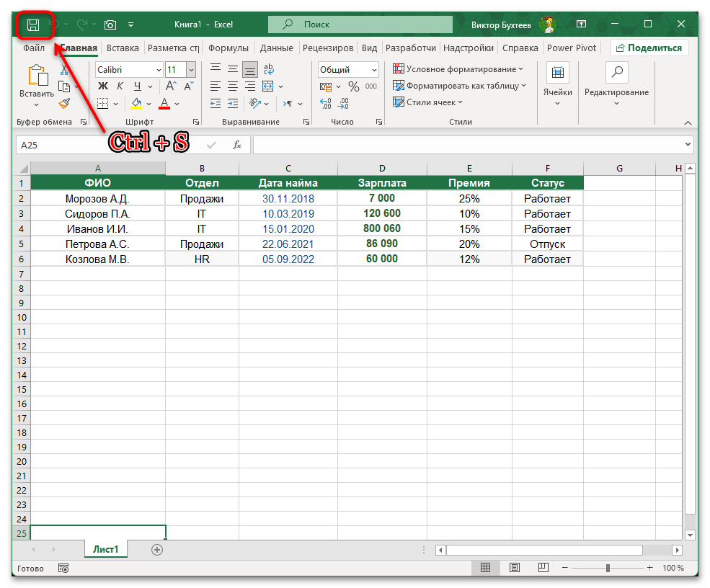Expand the font size dropdown

[x=190, y=69]
